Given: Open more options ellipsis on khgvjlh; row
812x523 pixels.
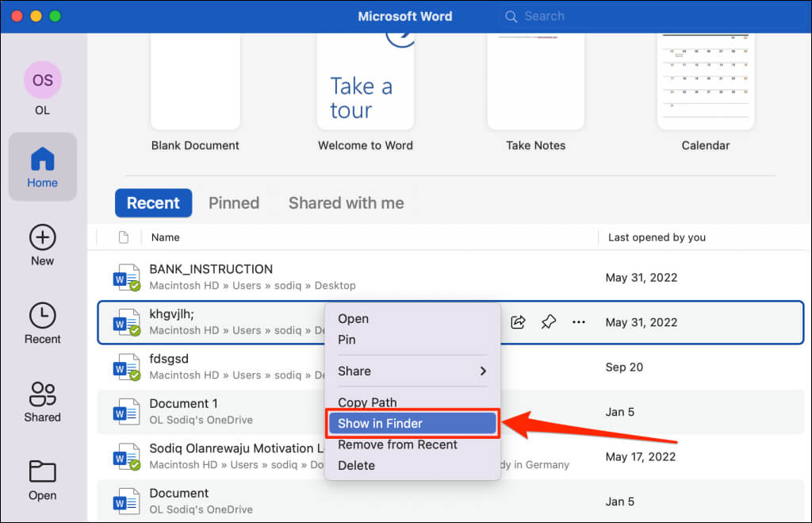Looking at the screenshot, I should tap(578, 322).
